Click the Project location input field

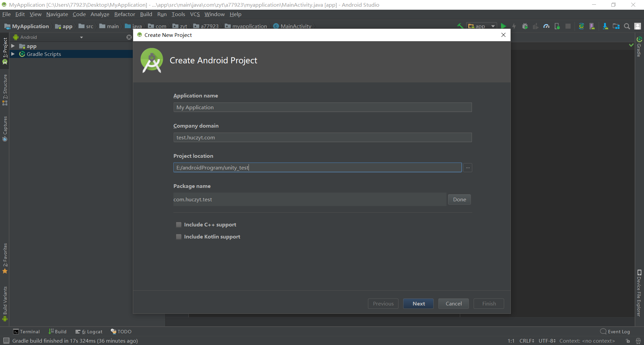click(x=318, y=167)
